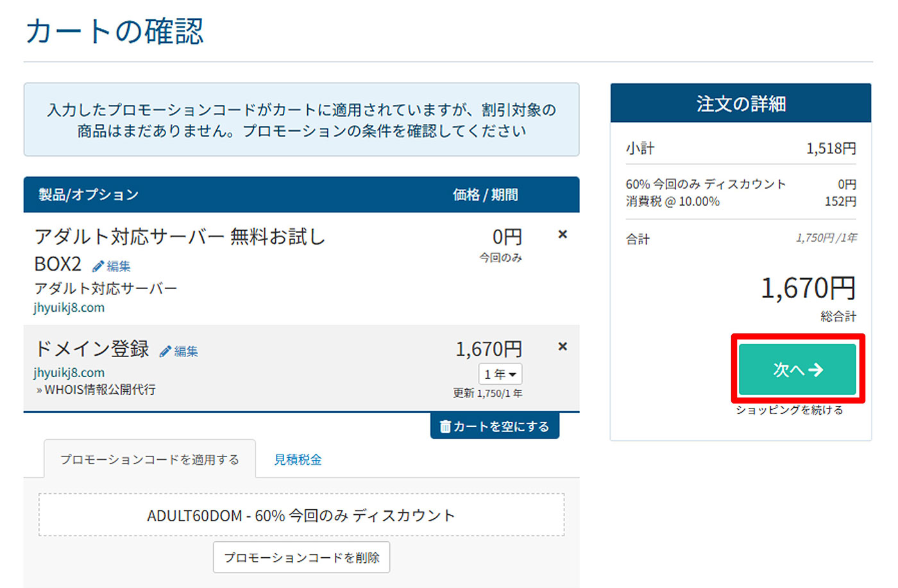The image size is (898, 588).
Task: Click the 152円 tax amount
Action: 840,201
